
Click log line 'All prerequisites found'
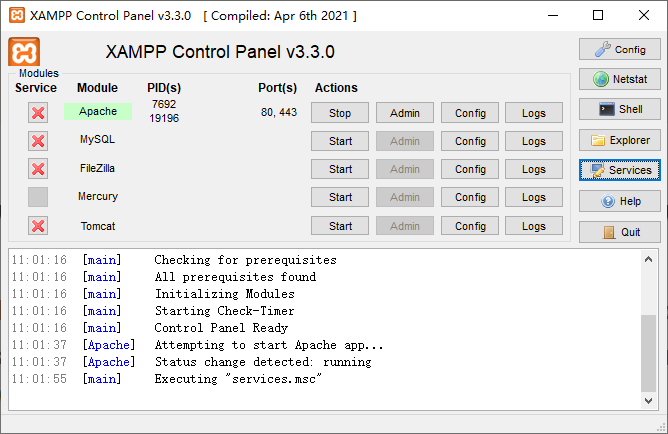click(235, 277)
